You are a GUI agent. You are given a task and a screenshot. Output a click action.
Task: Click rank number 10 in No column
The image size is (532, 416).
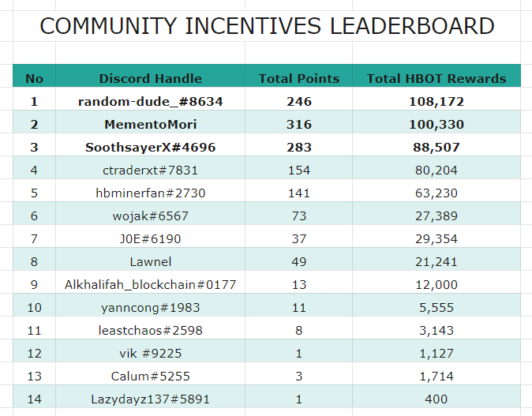click(x=34, y=307)
